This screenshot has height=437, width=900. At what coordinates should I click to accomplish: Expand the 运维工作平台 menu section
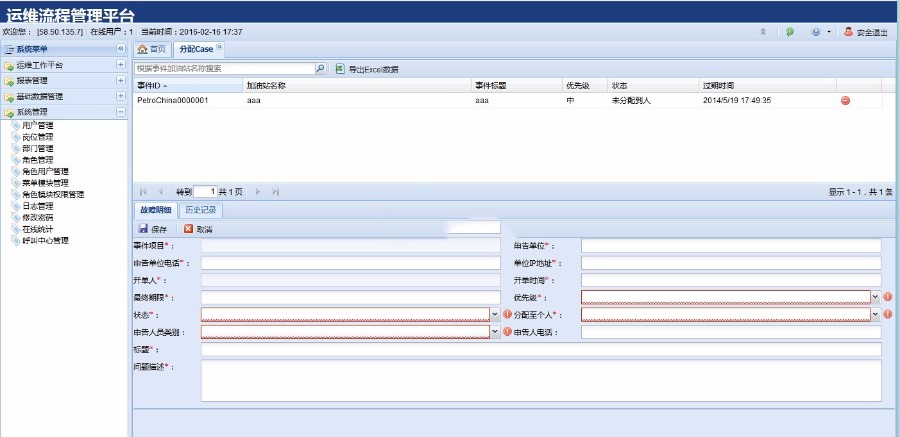[x=121, y=65]
